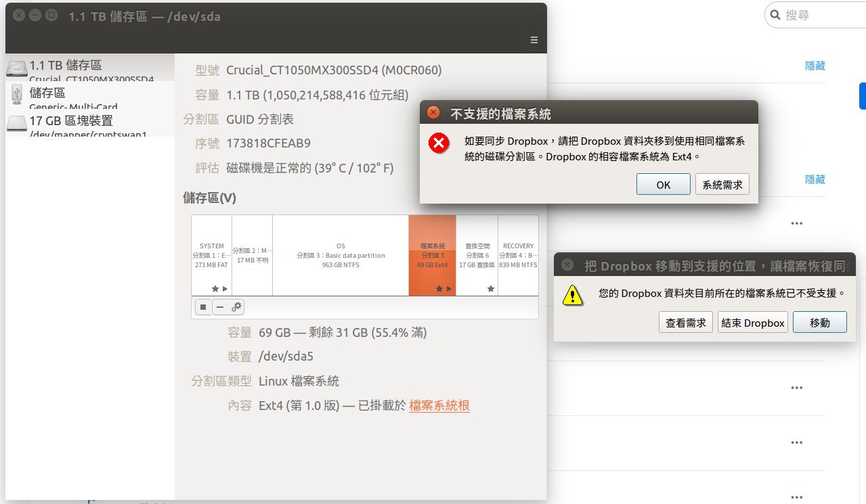Delete selected partition with minus button
866x504 pixels.
click(219, 307)
